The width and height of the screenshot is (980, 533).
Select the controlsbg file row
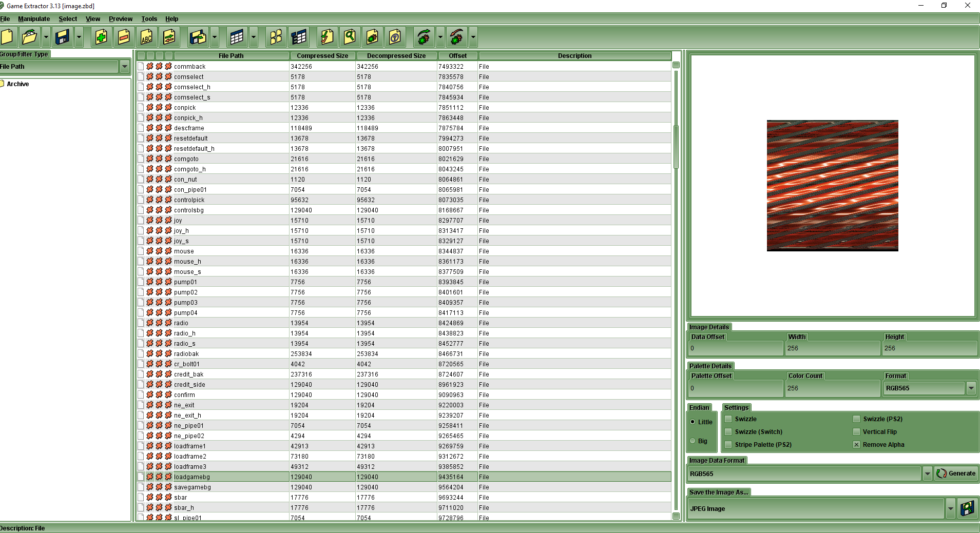click(x=404, y=210)
